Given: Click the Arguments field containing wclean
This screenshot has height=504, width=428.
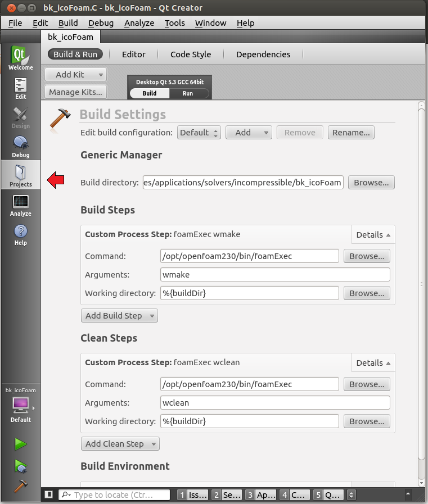Looking at the screenshot, I should (275, 402).
